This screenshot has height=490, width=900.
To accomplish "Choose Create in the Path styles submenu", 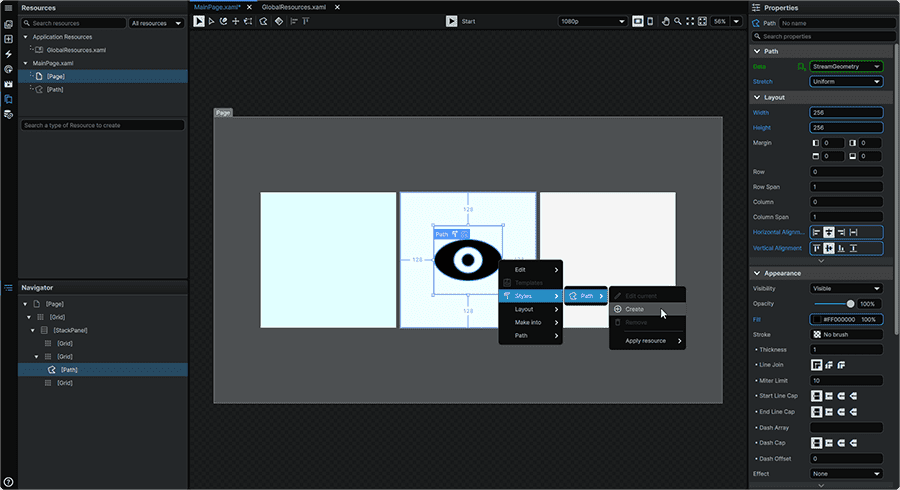I will pos(647,309).
